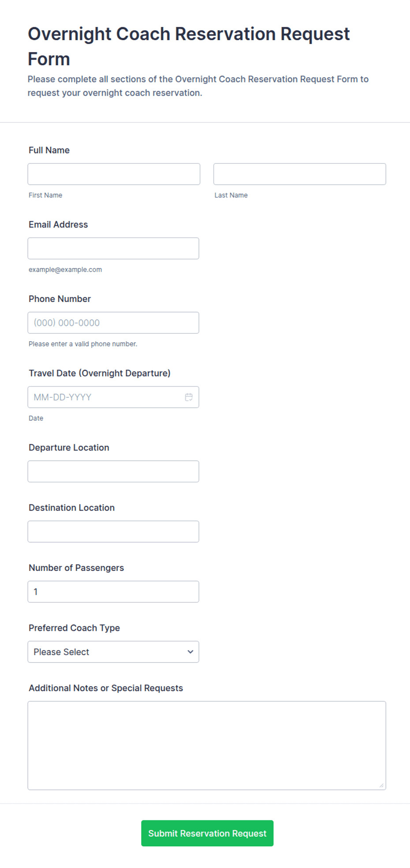
Task: Open the calendar picker icon
Action: [189, 397]
